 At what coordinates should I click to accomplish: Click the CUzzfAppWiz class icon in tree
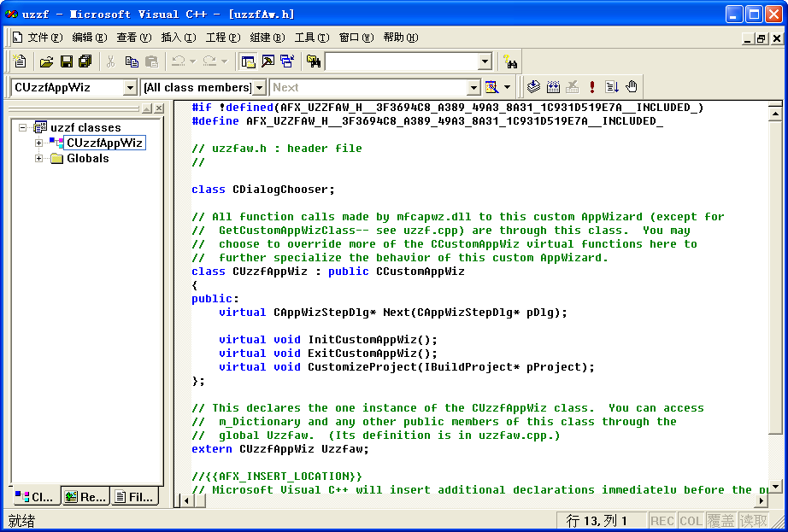[x=56, y=143]
